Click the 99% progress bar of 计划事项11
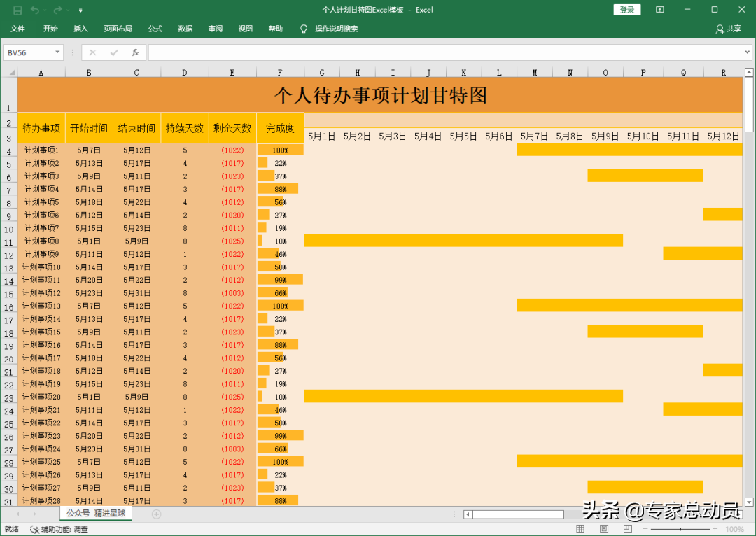The height and width of the screenshot is (536, 756). pyautogui.click(x=280, y=280)
